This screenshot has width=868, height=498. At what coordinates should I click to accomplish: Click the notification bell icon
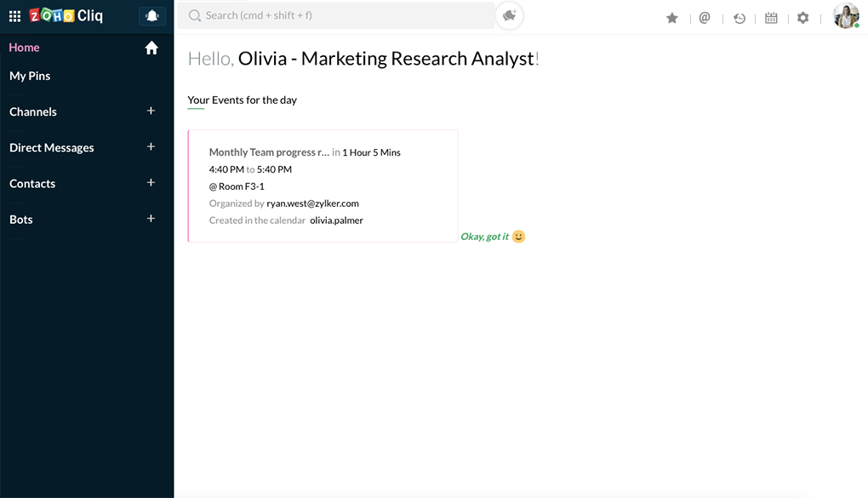click(x=152, y=16)
